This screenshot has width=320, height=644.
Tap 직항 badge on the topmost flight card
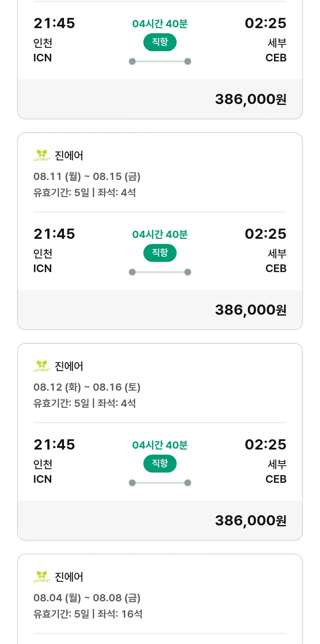click(160, 42)
